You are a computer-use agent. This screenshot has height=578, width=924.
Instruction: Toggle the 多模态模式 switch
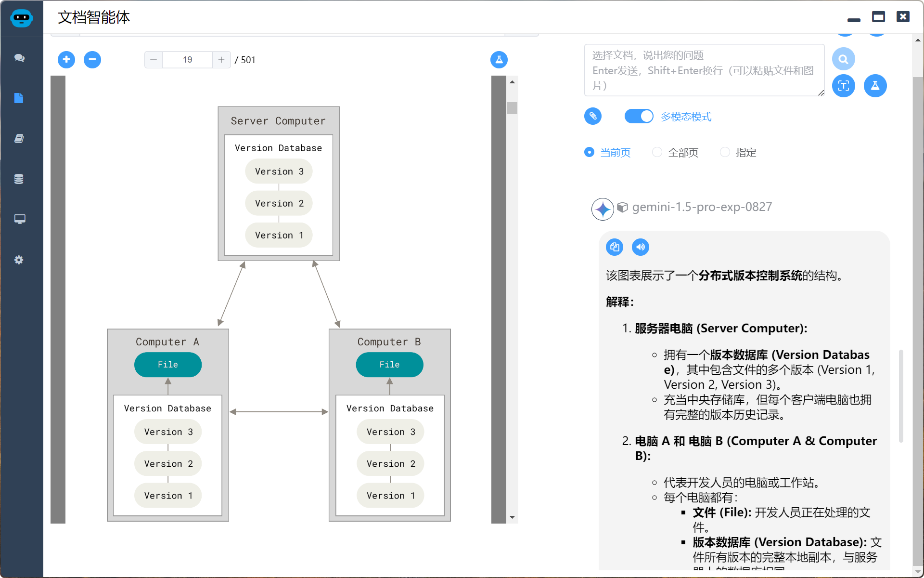pyautogui.click(x=639, y=116)
